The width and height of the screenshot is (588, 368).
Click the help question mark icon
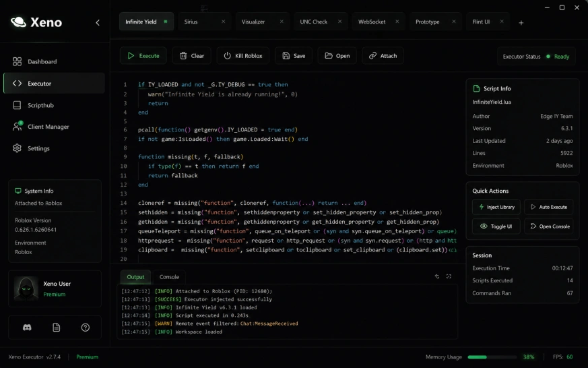pyautogui.click(x=86, y=328)
